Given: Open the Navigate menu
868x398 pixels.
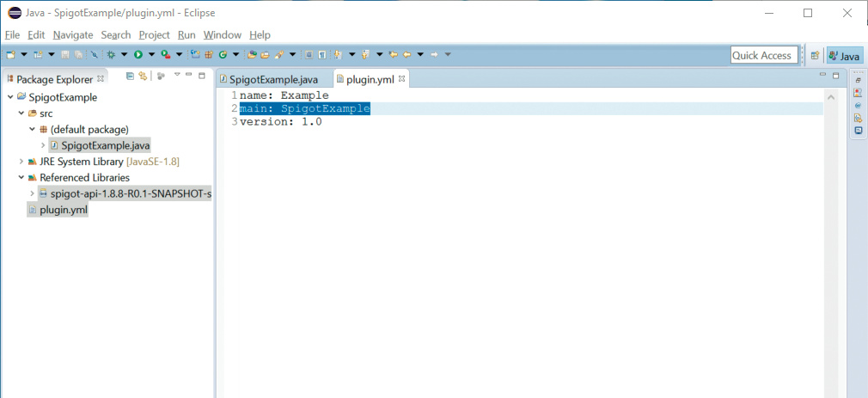Looking at the screenshot, I should (73, 35).
